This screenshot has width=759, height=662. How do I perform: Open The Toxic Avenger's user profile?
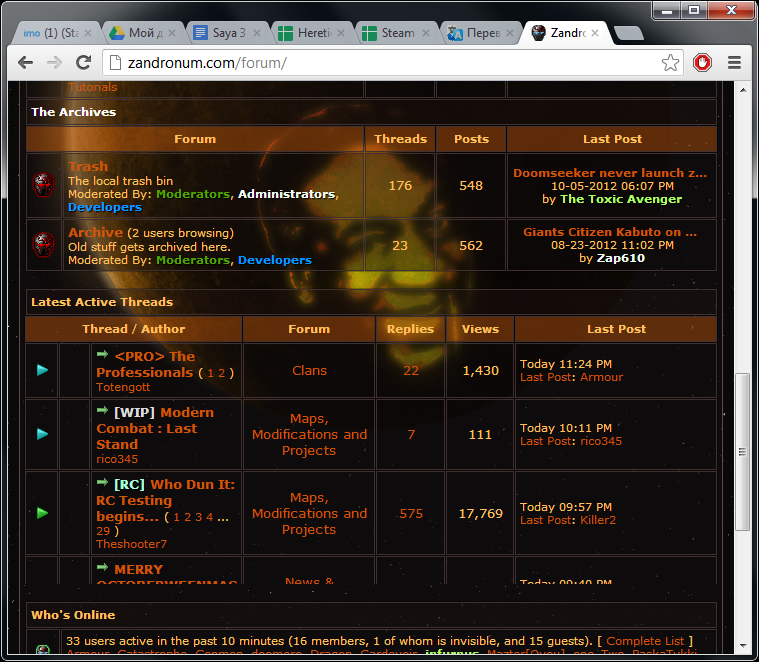tap(621, 199)
